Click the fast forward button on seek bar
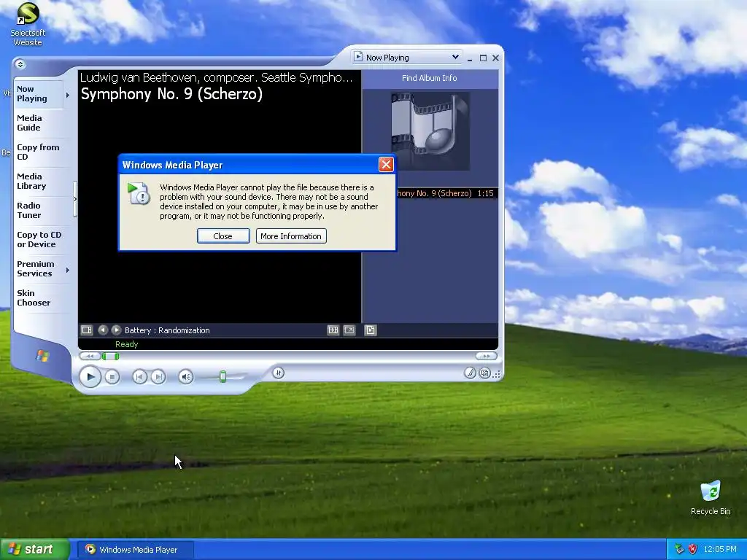 coord(487,356)
